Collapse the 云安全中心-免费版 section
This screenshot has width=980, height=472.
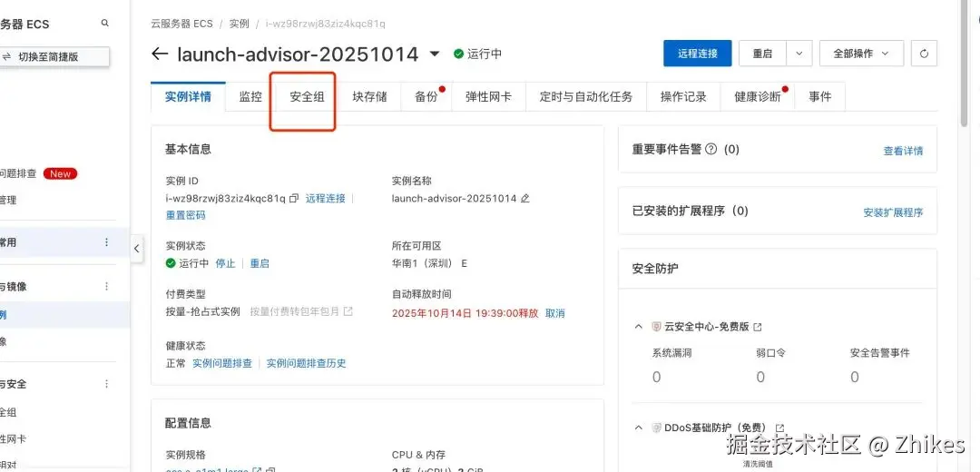[638, 327]
